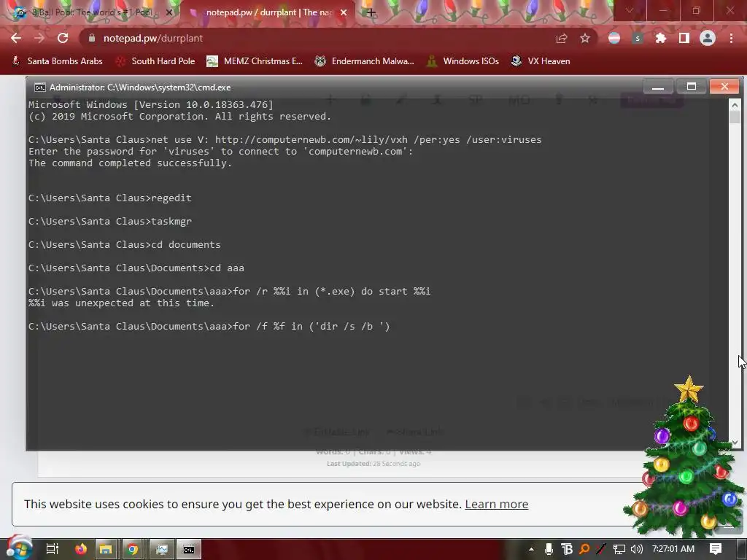
Task: Open the MEMZ Christmas E... bookmark
Action: (x=255, y=61)
